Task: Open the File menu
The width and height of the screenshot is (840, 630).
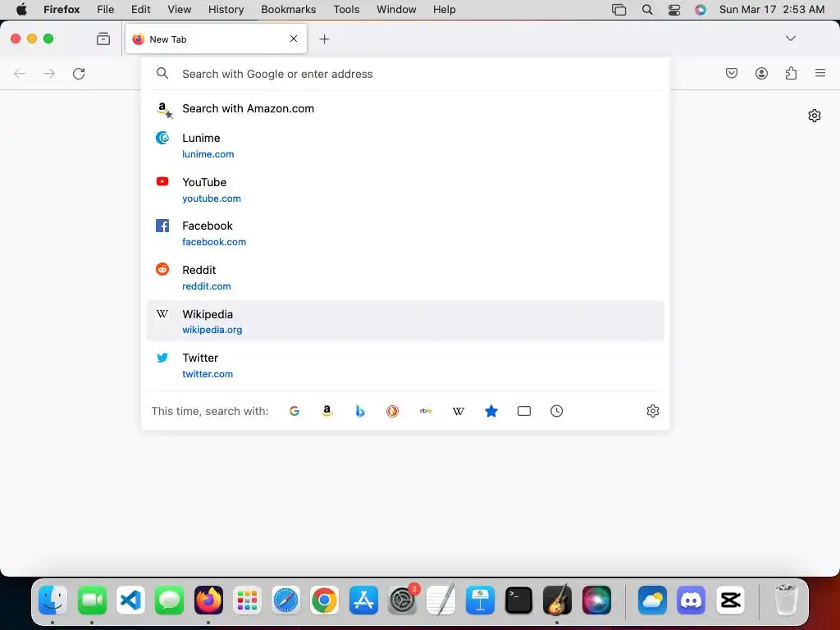Action: 106,10
